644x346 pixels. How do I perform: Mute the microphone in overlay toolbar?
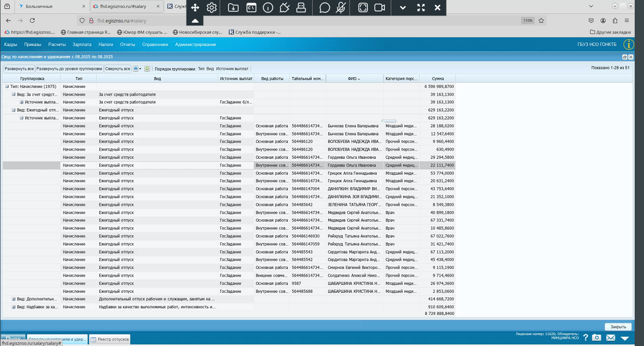[x=341, y=8]
